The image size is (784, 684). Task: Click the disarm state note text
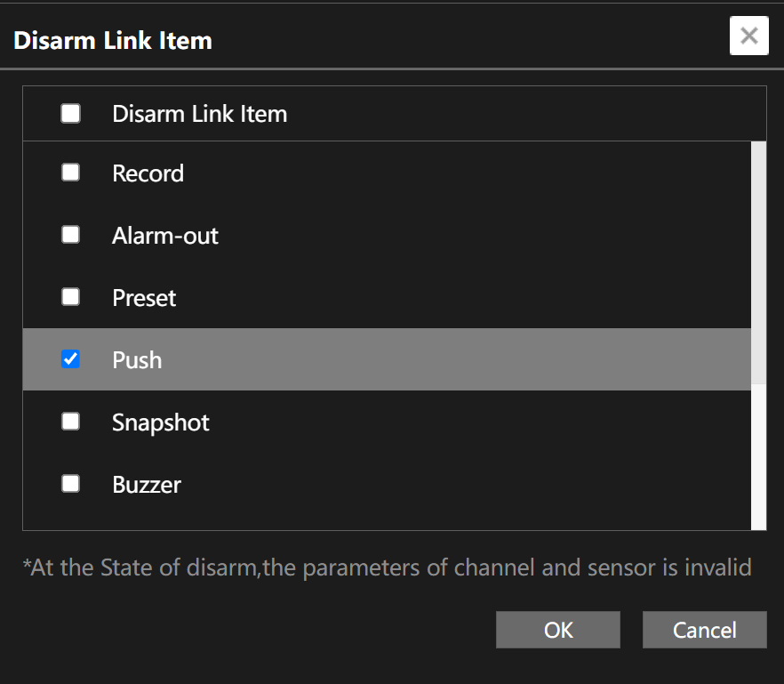pos(387,567)
